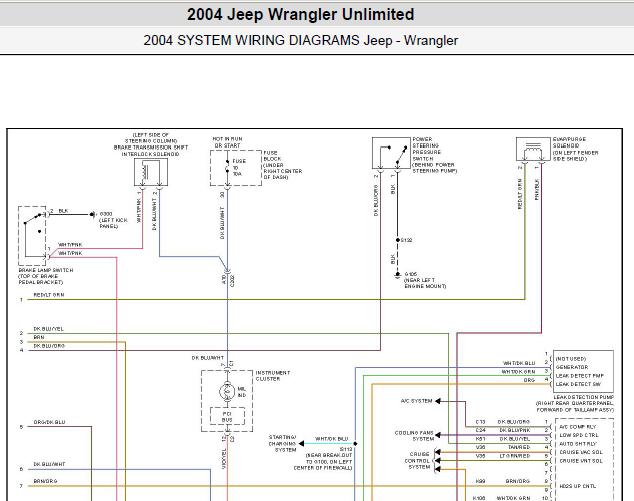Click the 'AUTO SHT RLY' pin label

(x=578, y=444)
